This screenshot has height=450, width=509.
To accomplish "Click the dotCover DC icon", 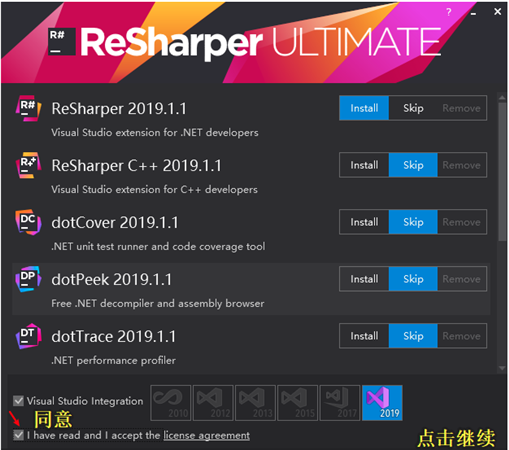I will pos(28,222).
